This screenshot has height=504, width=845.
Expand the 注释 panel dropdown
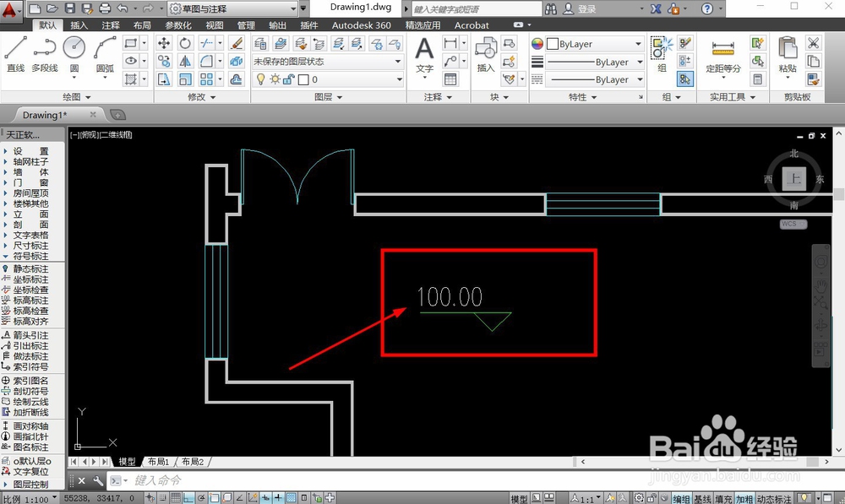coord(438,97)
